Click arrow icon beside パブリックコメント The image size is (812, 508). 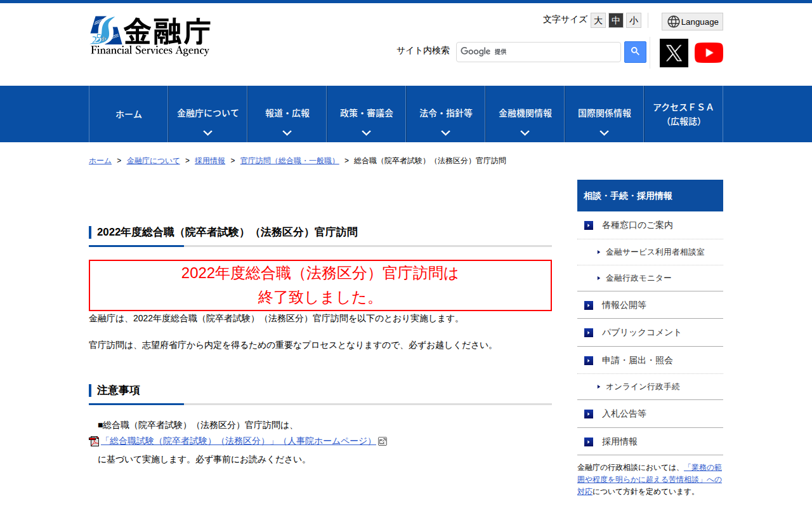(x=589, y=333)
